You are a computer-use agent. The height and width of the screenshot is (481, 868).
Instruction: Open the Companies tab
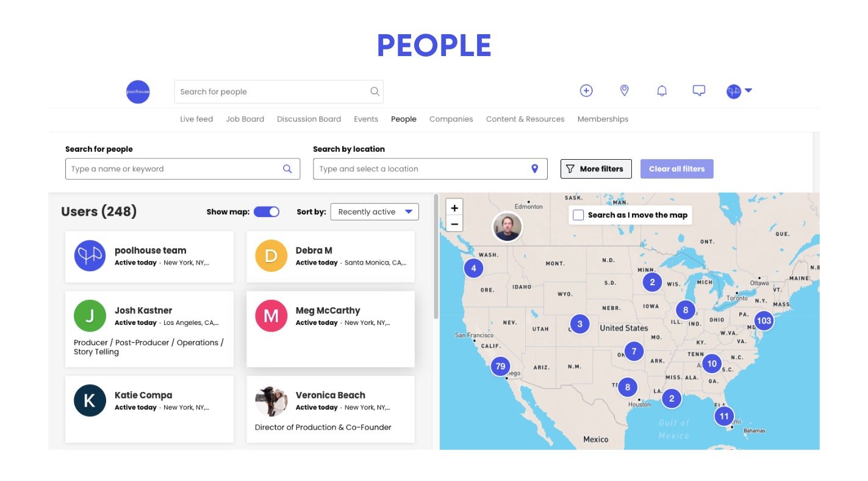451,119
